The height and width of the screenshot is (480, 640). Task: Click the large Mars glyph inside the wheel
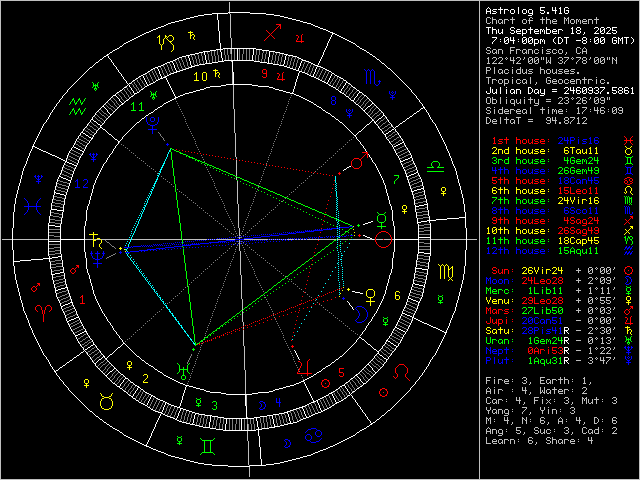[x=360, y=160]
